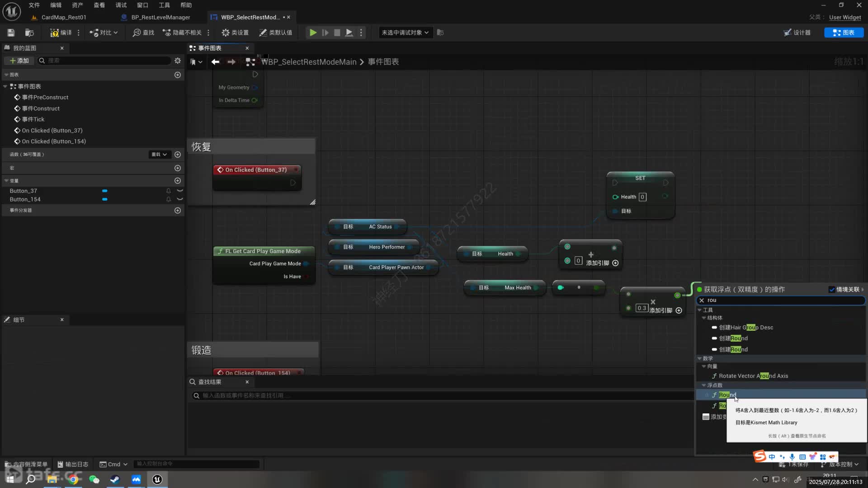Add a new variable with plus icon
Image resolution: width=868 pixels, height=488 pixels.
coord(178,181)
